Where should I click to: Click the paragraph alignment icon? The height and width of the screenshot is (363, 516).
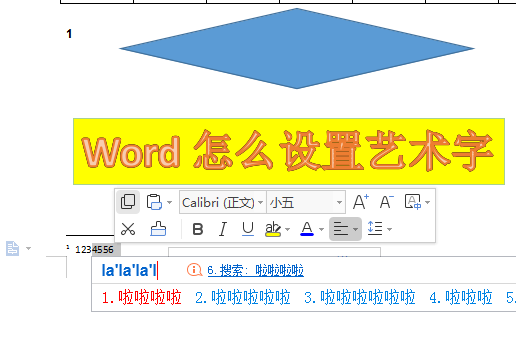click(341, 229)
